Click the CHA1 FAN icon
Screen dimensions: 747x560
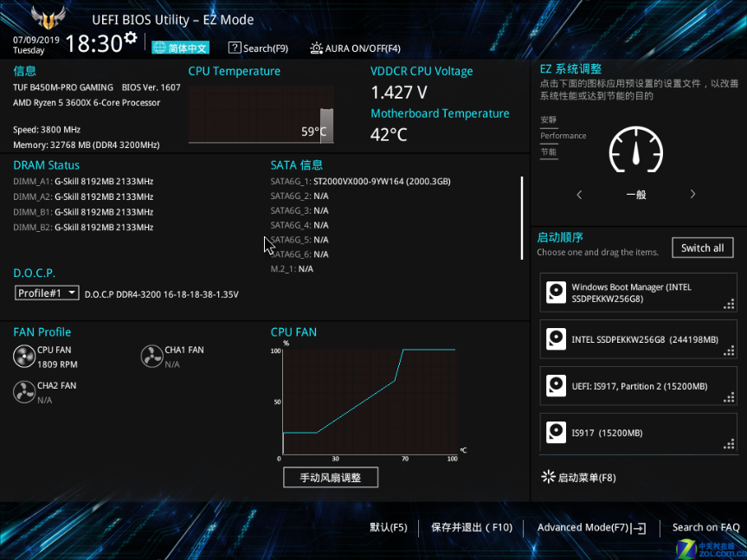pos(152,357)
